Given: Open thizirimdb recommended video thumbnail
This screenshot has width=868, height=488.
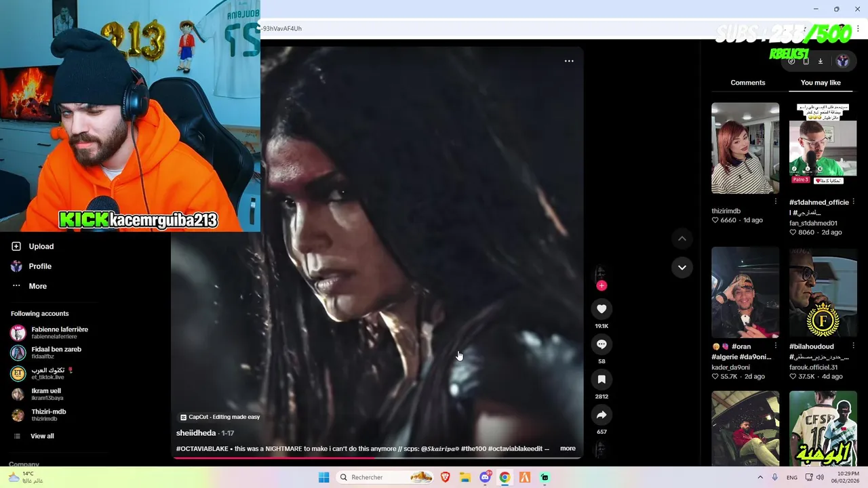Looking at the screenshot, I should [745, 148].
